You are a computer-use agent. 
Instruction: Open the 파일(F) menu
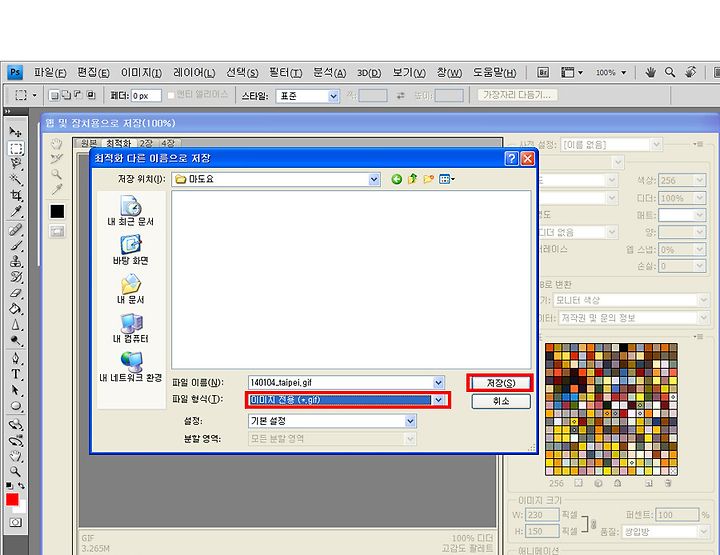pyautogui.click(x=50, y=73)
